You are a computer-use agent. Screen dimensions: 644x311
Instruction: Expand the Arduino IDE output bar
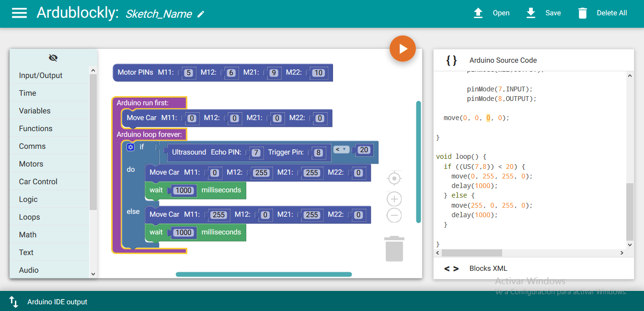[322, 301]
